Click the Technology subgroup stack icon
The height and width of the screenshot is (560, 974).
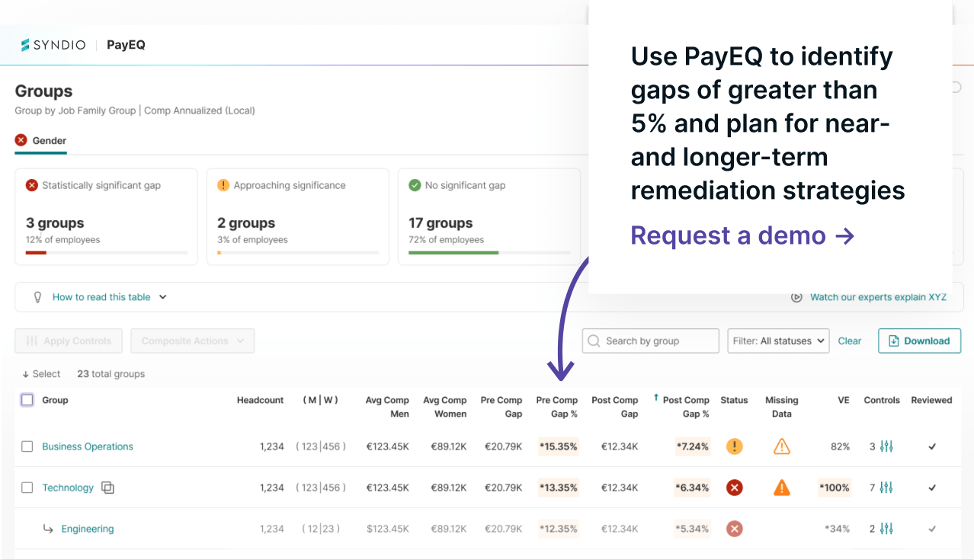point(107,488)
